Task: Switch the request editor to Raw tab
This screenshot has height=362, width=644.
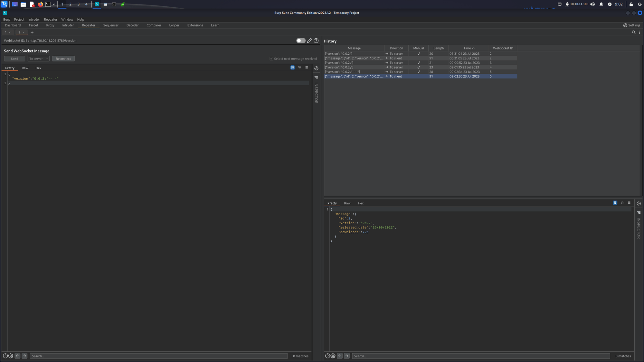Action: click(25, 68)
